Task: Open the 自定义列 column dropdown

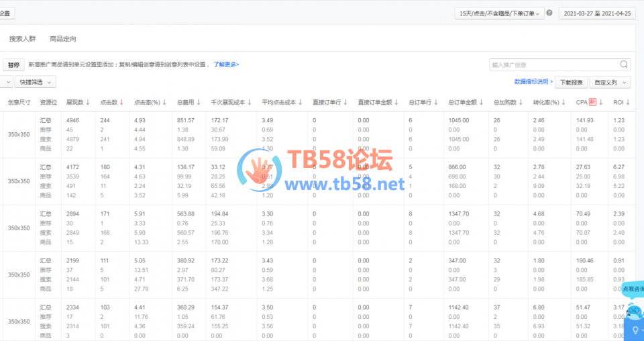Action: pyautogui.click(x=612, y=82)
